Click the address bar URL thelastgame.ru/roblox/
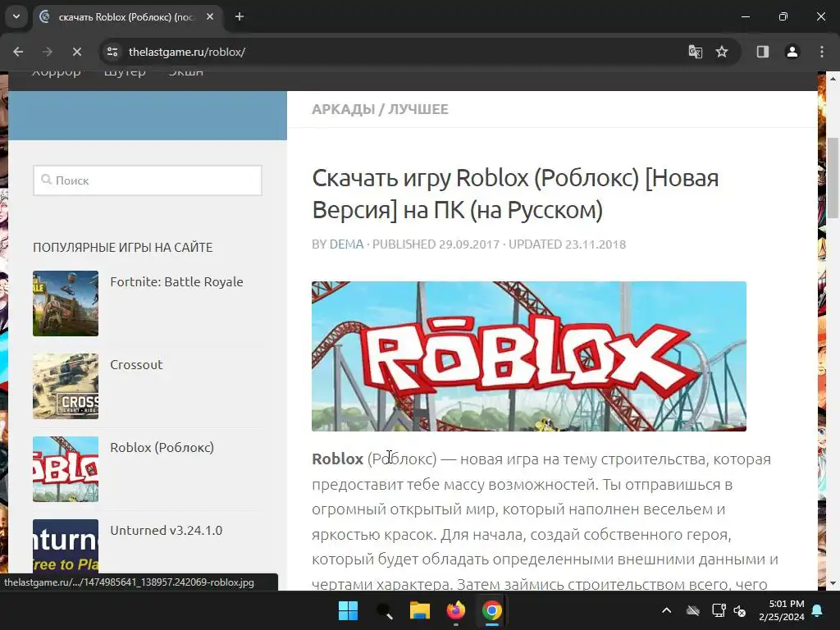This screenshot has width=840, height=630. click(x=187, y=52)
